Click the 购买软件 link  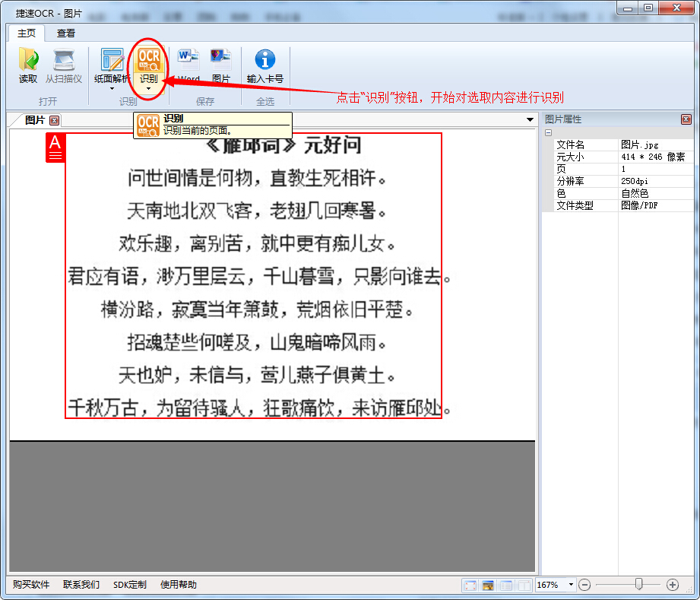tap(31, 585)
